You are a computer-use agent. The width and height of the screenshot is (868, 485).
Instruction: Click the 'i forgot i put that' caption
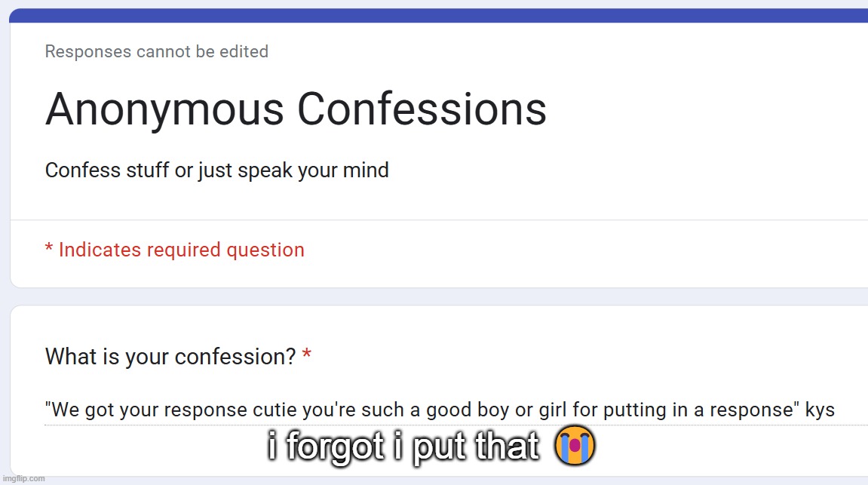point(403,447)
